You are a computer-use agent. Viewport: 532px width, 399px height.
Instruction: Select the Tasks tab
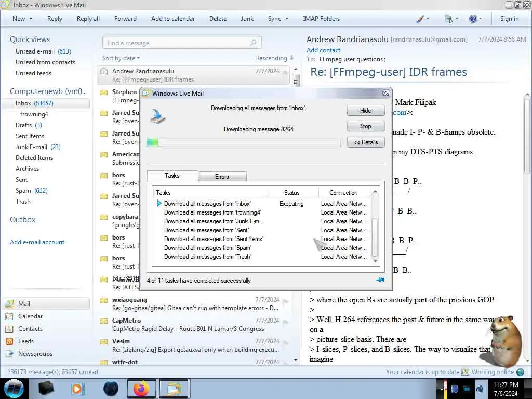click(172, 176)
